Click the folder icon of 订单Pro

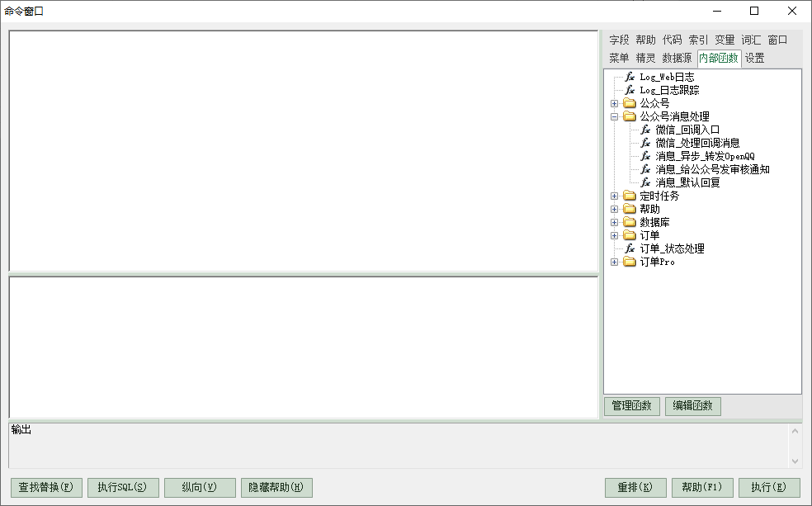click(x=630, y=262)
